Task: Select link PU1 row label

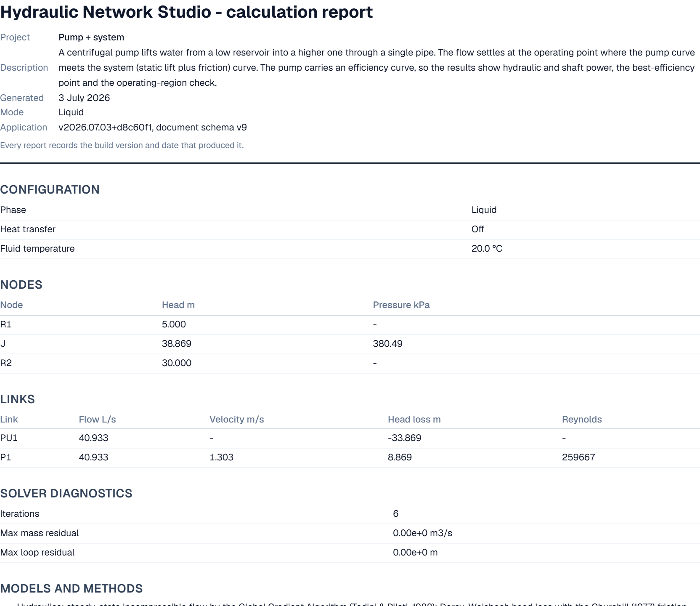Action: tap(9, 438)
